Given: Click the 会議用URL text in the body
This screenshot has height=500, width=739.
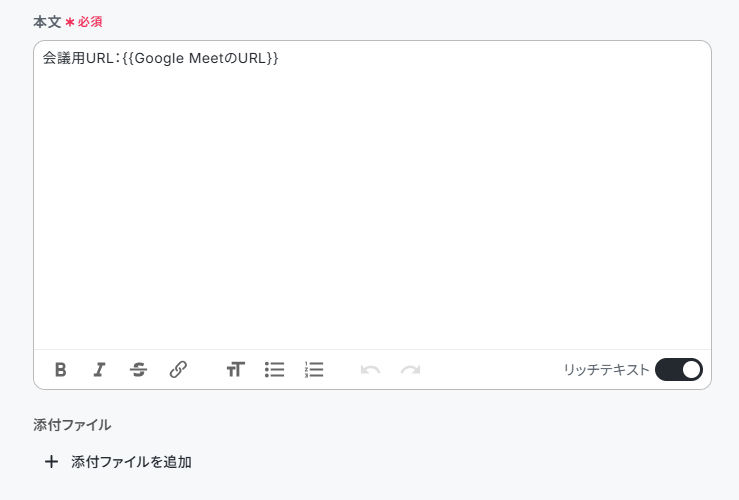Looking at the screenshot, I should (x=78, y=58).
